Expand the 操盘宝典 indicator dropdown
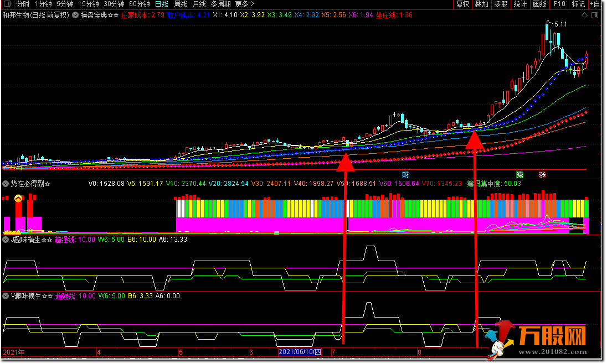607x364 pixels. (76, 15)
